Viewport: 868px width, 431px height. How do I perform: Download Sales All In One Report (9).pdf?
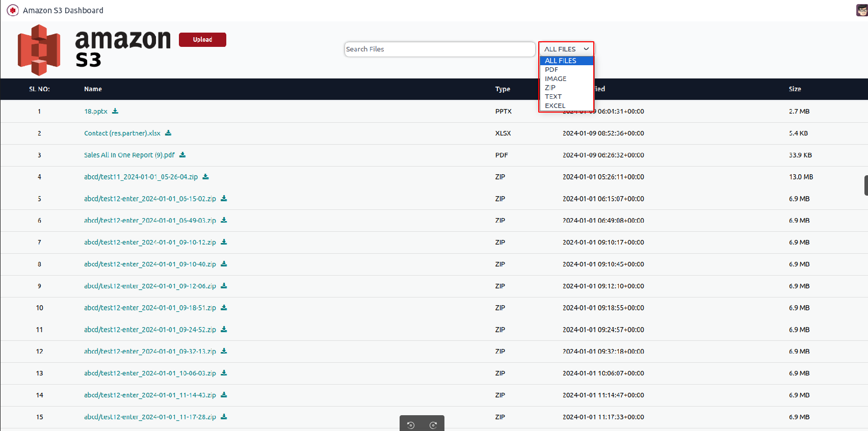(x=182, y=155)
